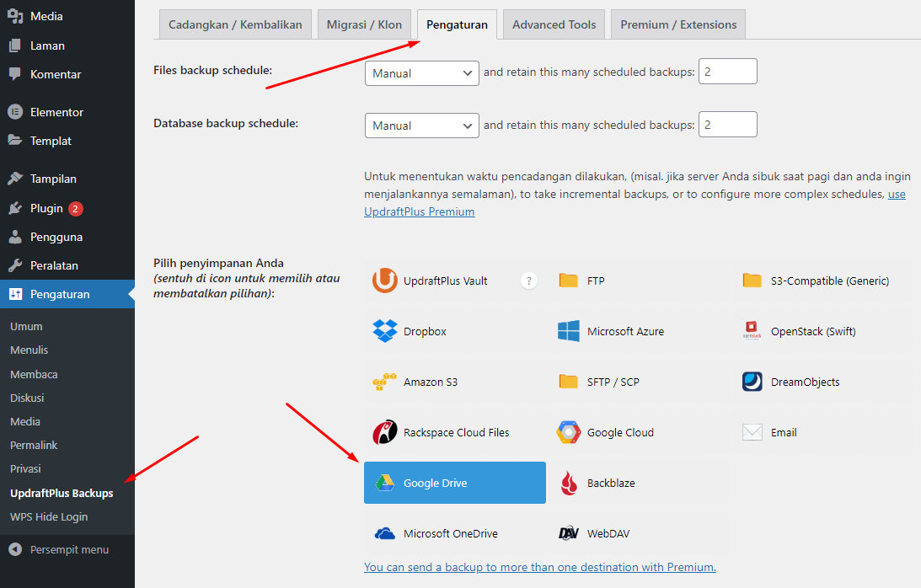This screenshot has width=921, height=588.
Task: Choose Microsoft Azure storage
Action: tap(626, 330)
